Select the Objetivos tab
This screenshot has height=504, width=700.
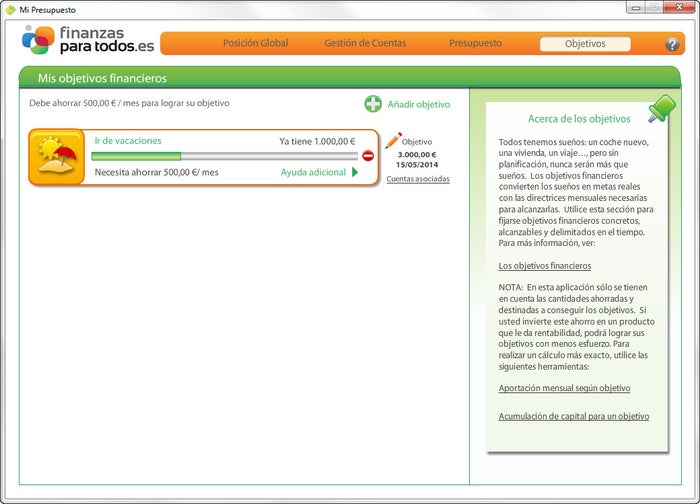coord(585,44)
